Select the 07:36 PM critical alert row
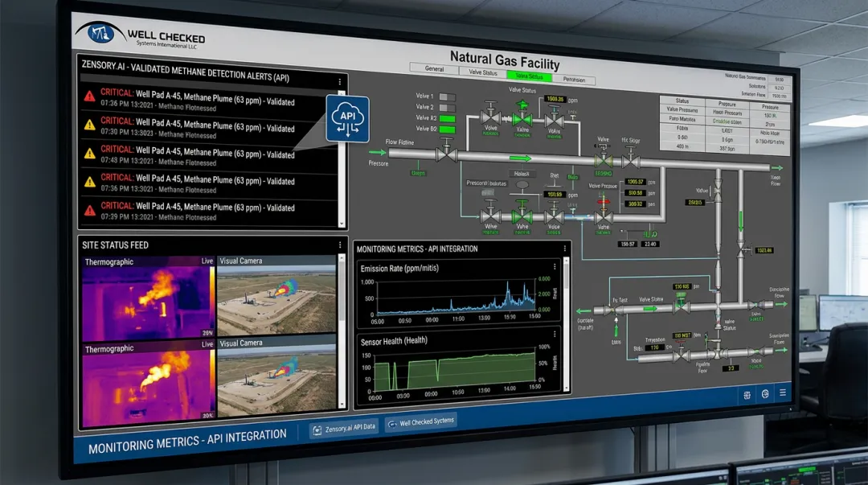The image size is (868, 485). point(209,183)
